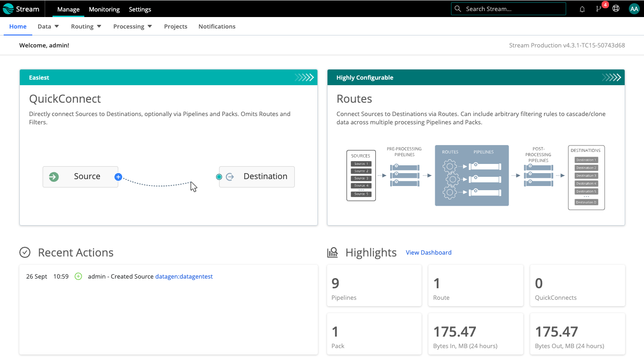
Task: Open the AA user avatar menu
Action: pos(634,8)
